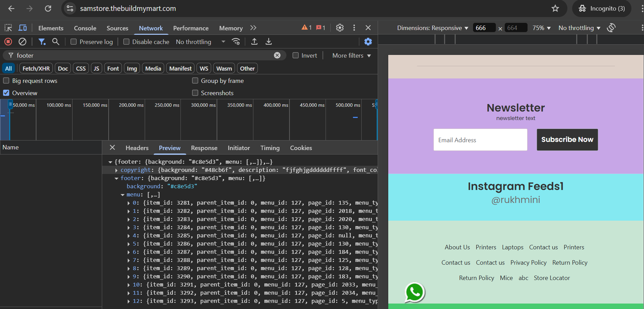The image size is (644, 309).
Task: Open DevTools customize three-dot menu
Action: pos(354,28)
